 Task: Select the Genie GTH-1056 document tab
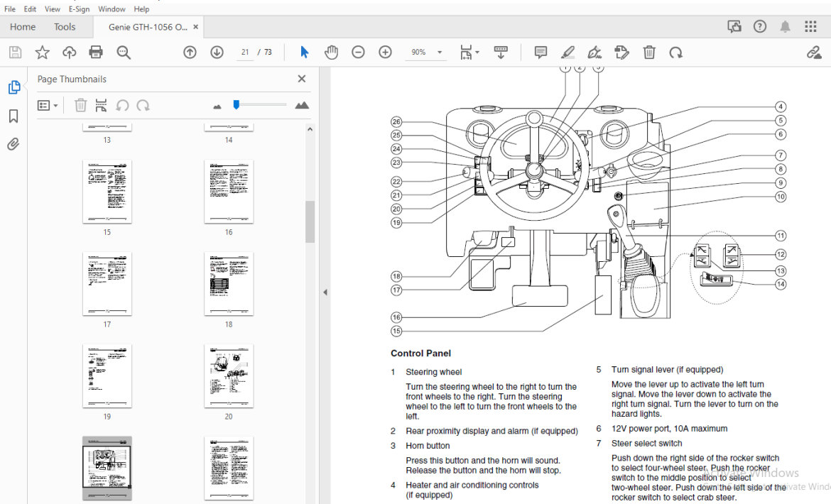pos(147,27)
